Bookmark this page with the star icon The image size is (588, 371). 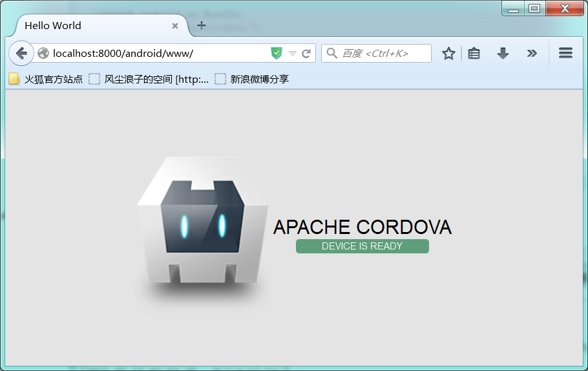point(448,54)
